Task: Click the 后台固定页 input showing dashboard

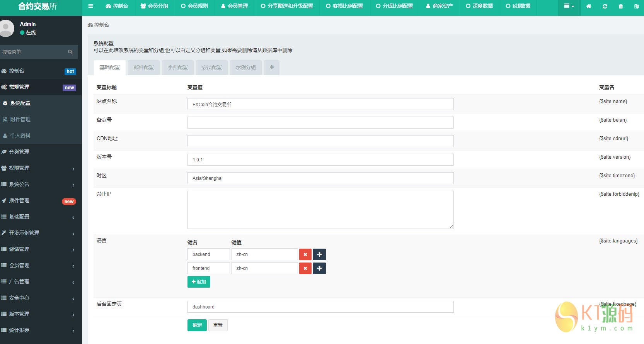Action: point(320,307)
